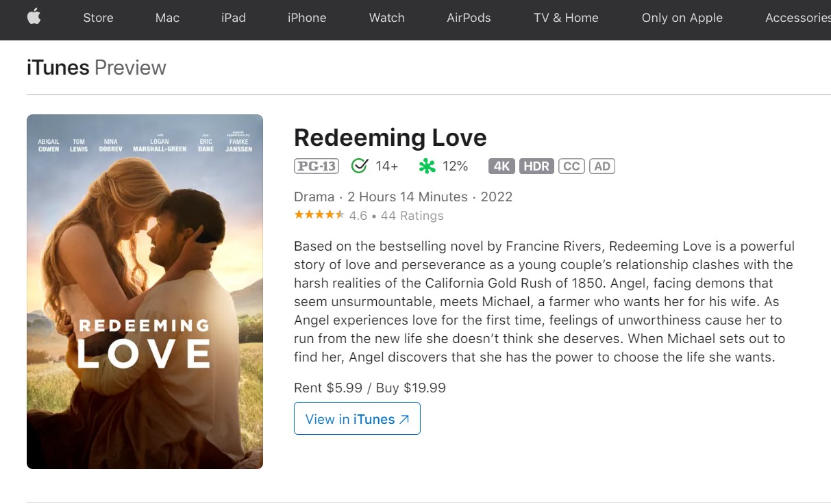
Task: Click the iTunes Preview heading link
Action: (x=96, y=67)
